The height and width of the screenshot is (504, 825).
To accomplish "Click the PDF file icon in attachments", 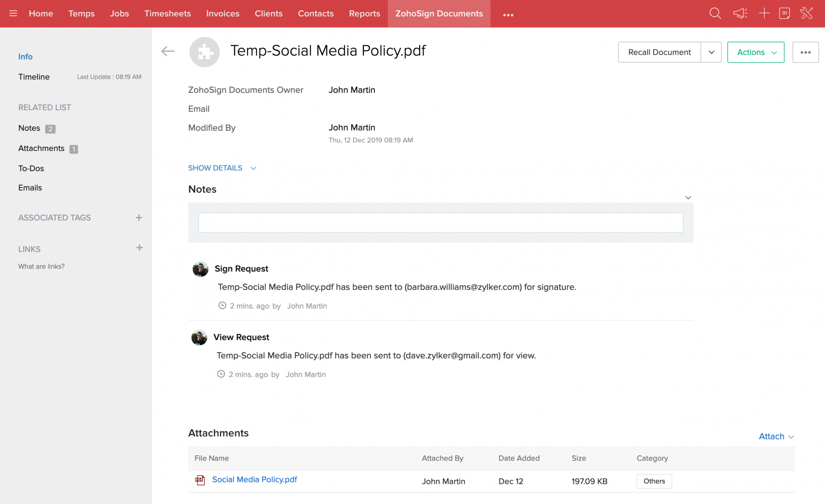I will 200,480.
